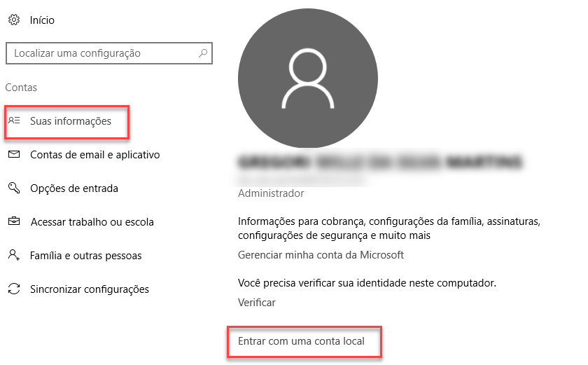
Task: Open the Início home page
Action: pyautogui.click(x=42, y=20)
